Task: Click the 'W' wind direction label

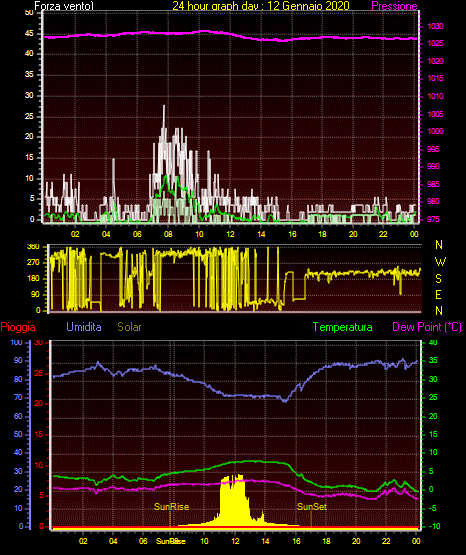Action: (440, 262)
